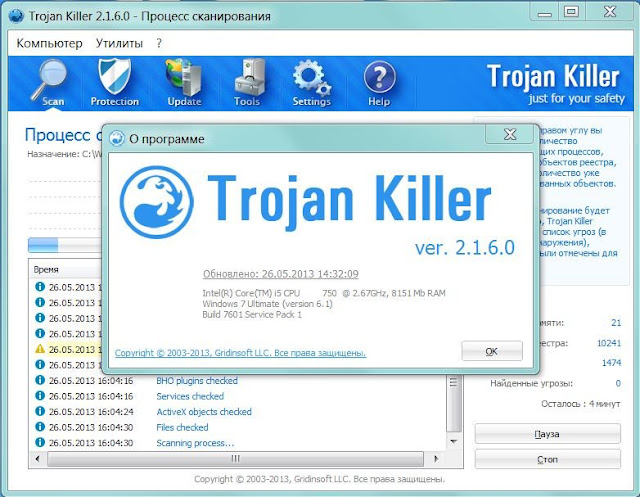This screenshot has width=640, height=497.
Task: Open the Help question mark section
Action: coord(379,83)
